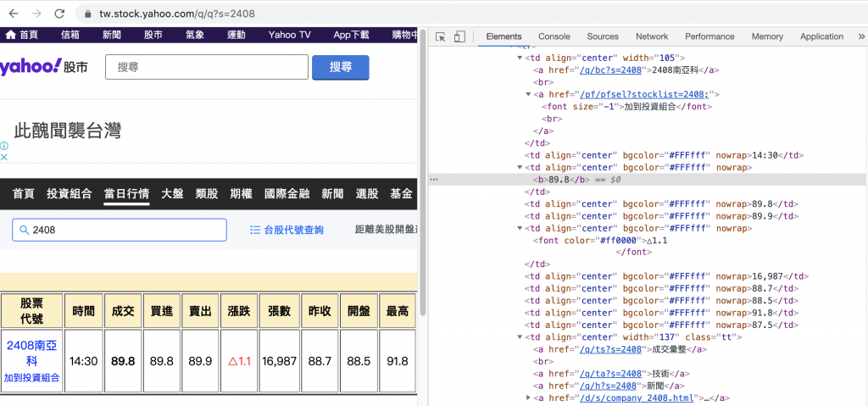Click /q/h?s=2408 href in DevTools
The width and height of the screenshot is (868, 406).
609,386
